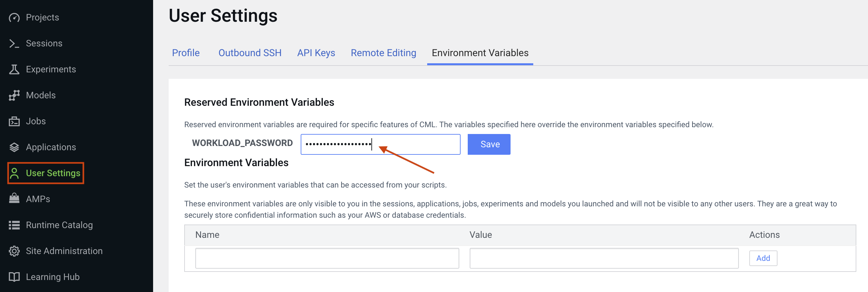Click the Applications layers icon
This screenshot has width=868, height=292.
[14, 147]
